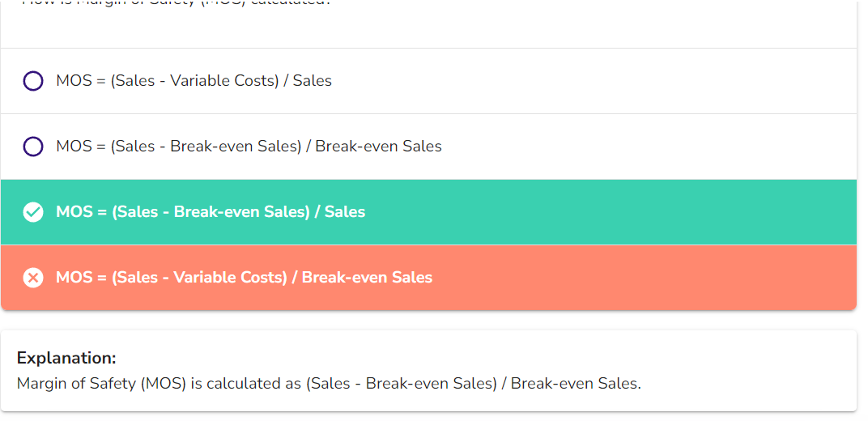Select radio button for Break-even Sales / Break-even Sales
Image resolution: width=868 pixels, height=421 pixels.
(33, 147)
